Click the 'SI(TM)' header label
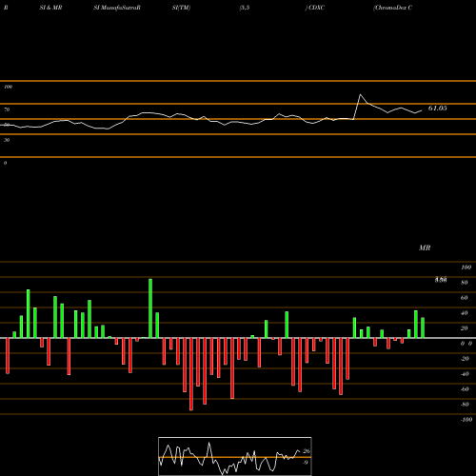Image resolution: width=476 pixels, height=476 pixels. coord(181,8)
